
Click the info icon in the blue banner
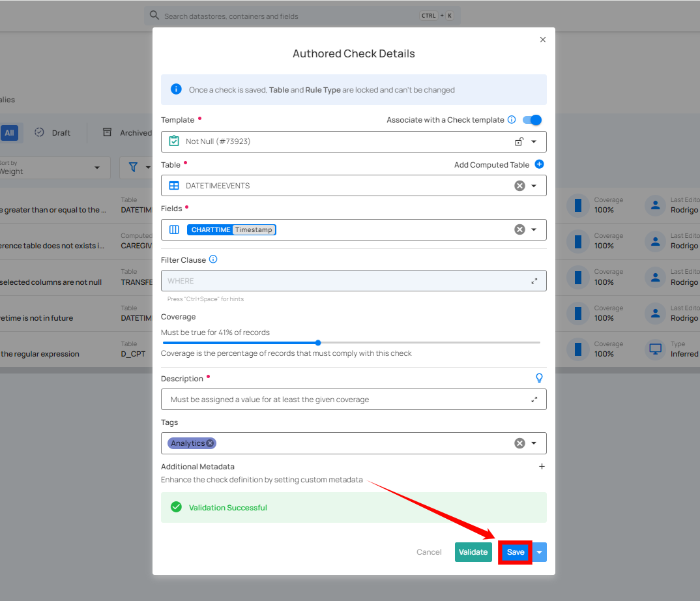(177, 89)
